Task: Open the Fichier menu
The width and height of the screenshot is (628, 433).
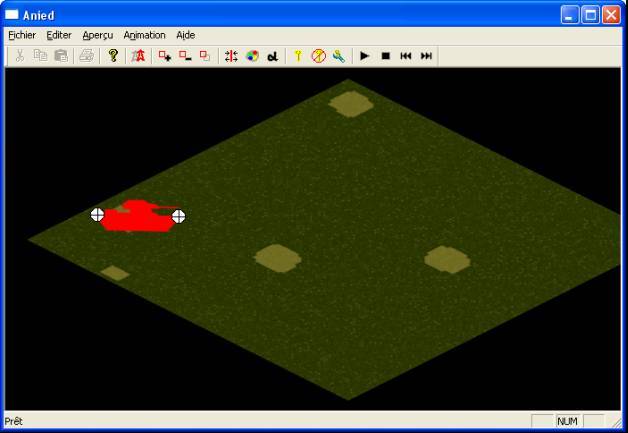Action: [x=21, y=35]
